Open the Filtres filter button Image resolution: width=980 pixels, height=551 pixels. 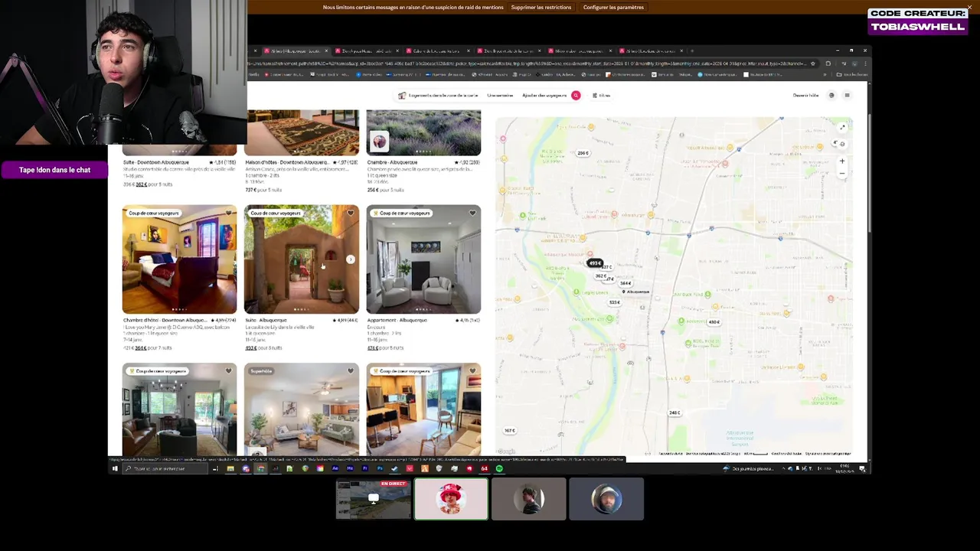tap(601, 96)
